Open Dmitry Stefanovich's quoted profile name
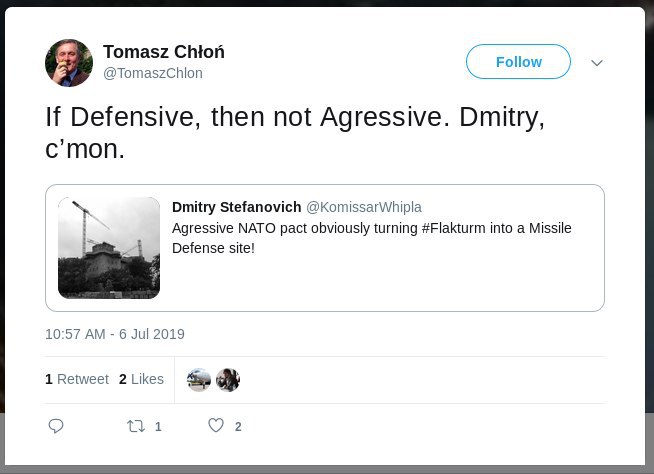The height and width of the screenshot is (474, 654). (x=236, y=206)
